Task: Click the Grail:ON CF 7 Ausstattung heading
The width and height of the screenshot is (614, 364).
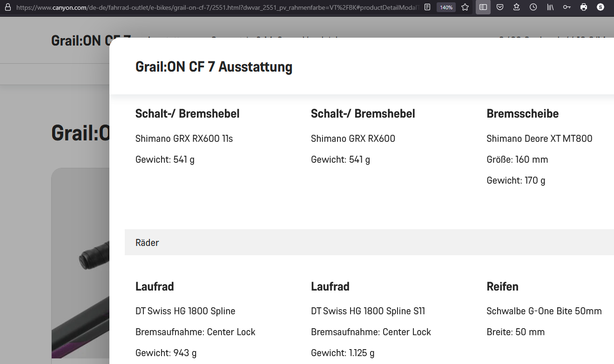Action: click(x=214, y=67)
